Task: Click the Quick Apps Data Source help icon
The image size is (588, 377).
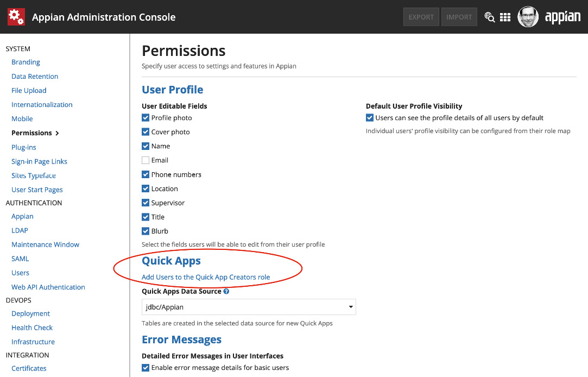Action: [x=226, y=291]
